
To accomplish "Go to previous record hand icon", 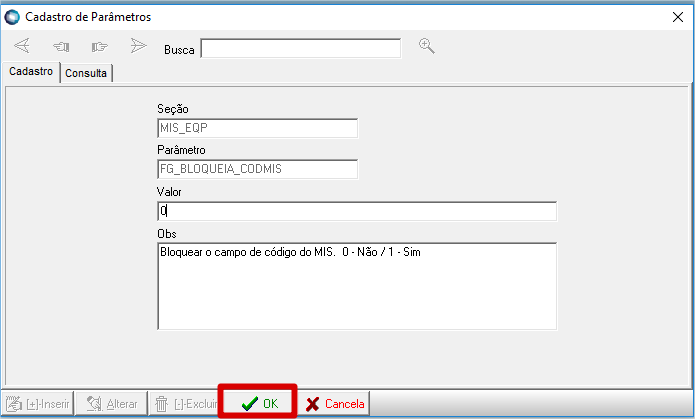I will tap(61, 46).
